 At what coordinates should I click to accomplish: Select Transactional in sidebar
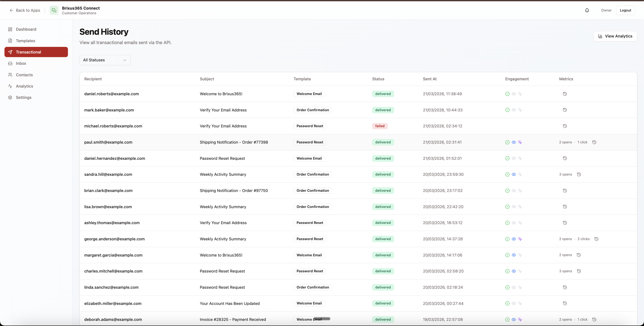[x=36, y=52]
